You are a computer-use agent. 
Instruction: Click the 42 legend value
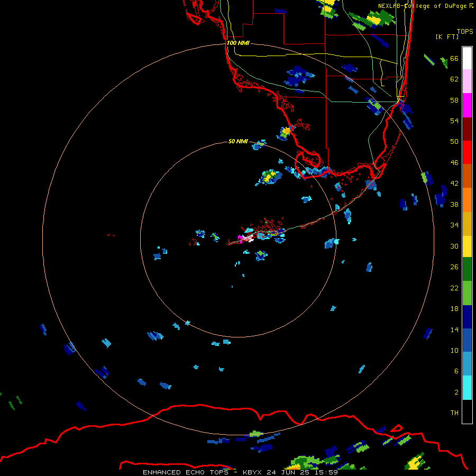[x=454, y=184]
